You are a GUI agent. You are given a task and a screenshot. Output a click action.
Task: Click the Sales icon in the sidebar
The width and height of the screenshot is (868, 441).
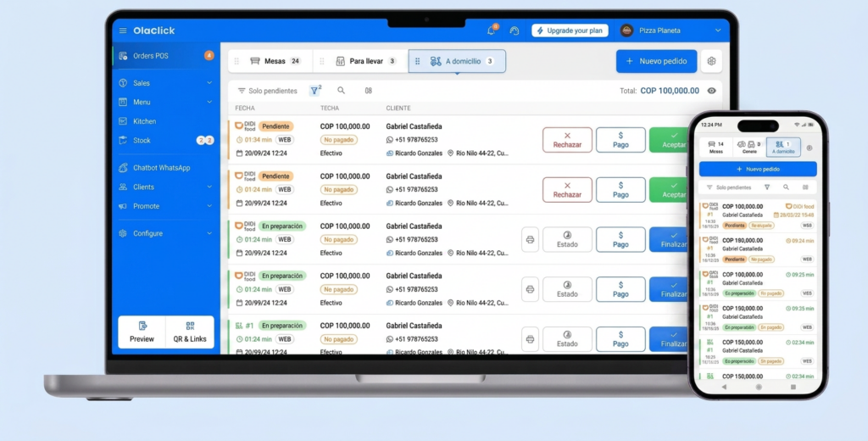pos(123,83)
